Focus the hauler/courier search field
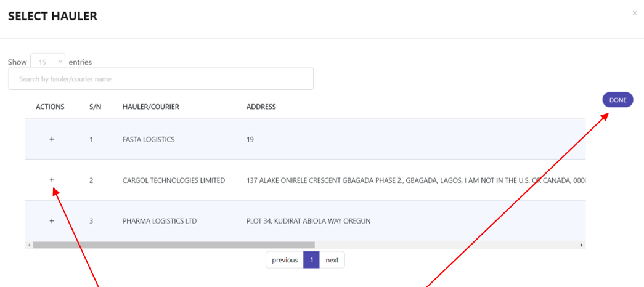This screenshot has height=287, width=644. (161, 78)
